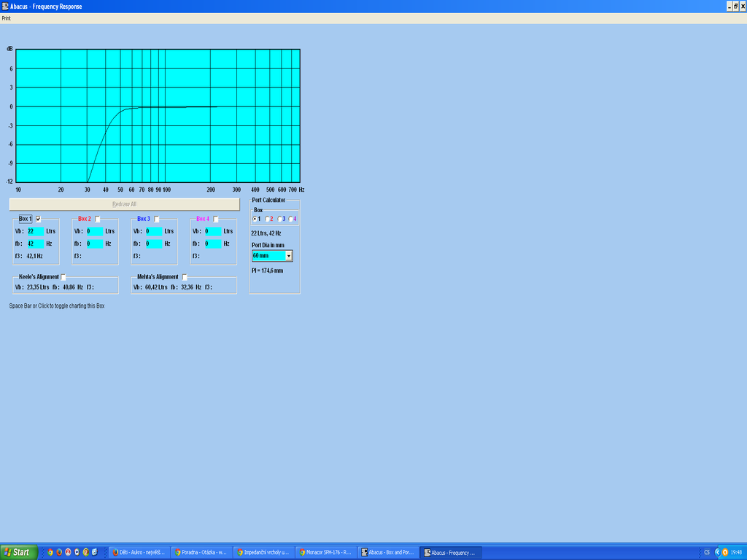Image resolution: width=747 pixels, height=560 pixels.
Task: Click the Abacus title bar icon
Action: (5, 6)
